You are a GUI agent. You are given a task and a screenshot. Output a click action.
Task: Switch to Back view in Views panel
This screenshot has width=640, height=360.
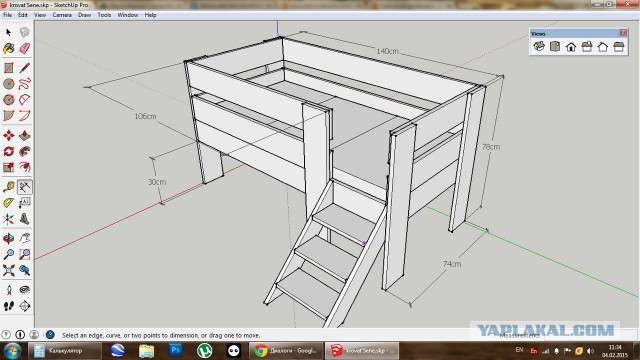point(603,47)
